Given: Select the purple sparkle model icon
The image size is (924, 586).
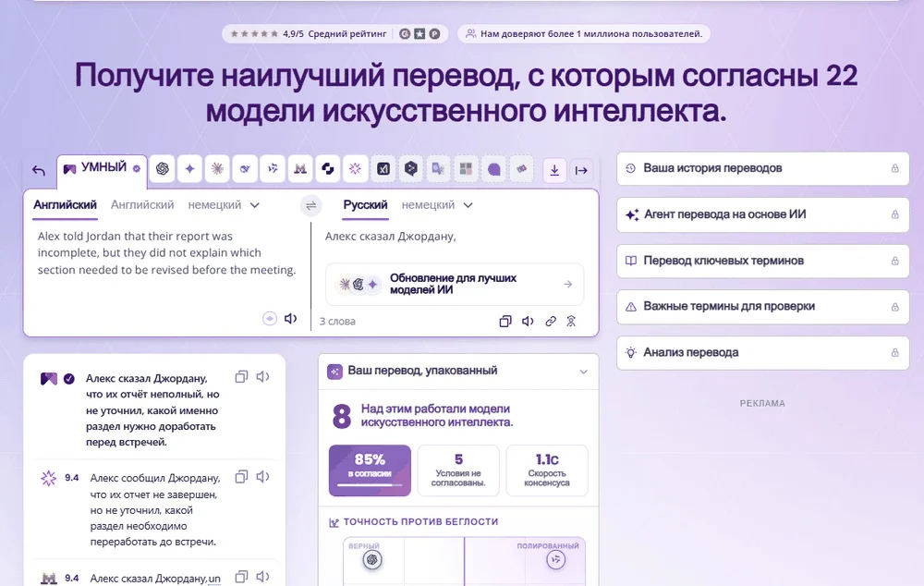Looking at the screenshot, I should click(x=356, y=168).
